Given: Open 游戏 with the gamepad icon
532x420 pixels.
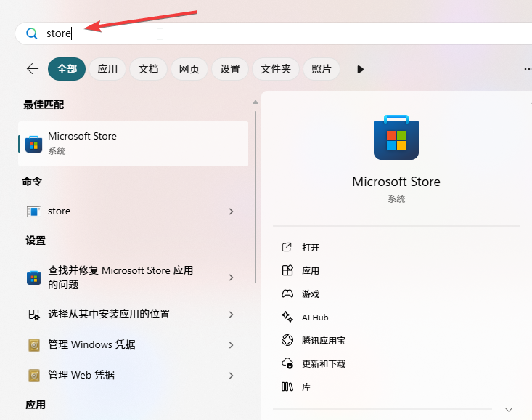Looking at the screenshot, I should click(x=287, y=294).
